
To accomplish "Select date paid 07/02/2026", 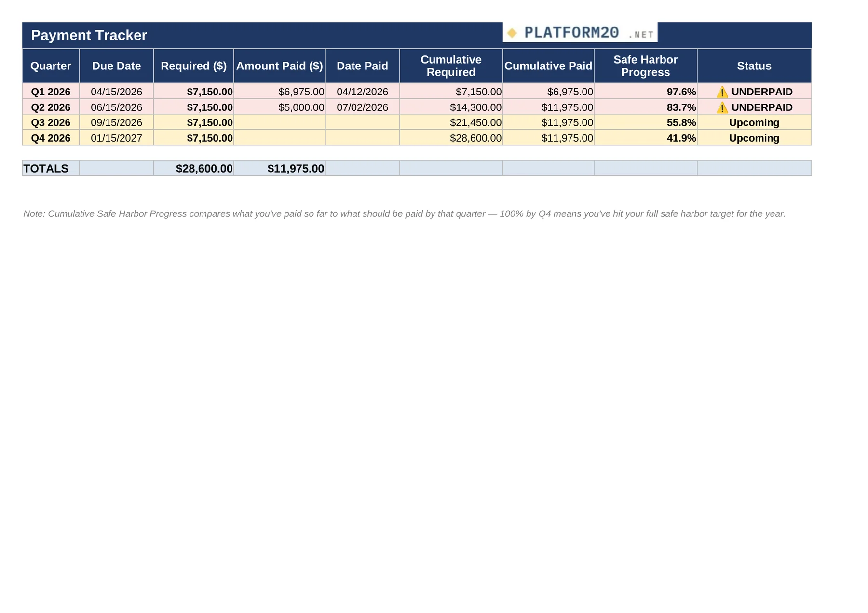I will (362, 107).
